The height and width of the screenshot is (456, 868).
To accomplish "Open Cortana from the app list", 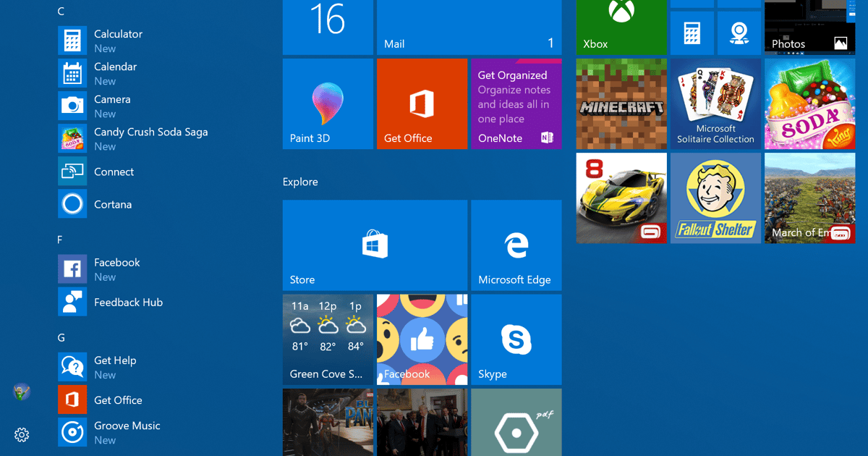I will coord(114,204).
